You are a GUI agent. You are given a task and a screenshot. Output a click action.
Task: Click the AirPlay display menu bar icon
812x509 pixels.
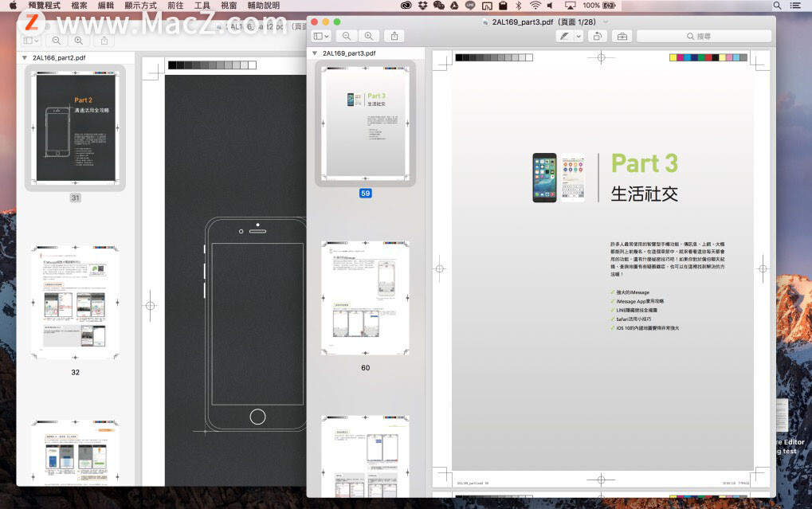click(571, 6)
